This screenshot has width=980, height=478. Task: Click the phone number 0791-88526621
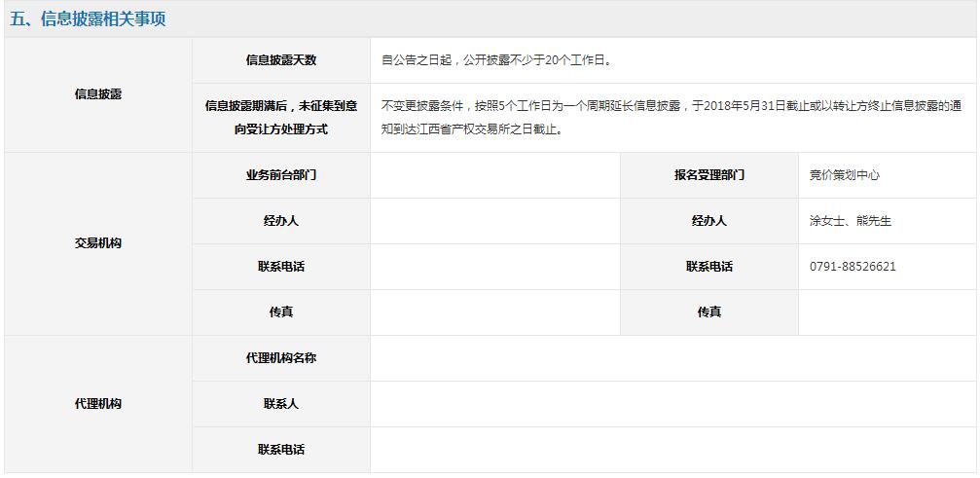click(853, 267)
